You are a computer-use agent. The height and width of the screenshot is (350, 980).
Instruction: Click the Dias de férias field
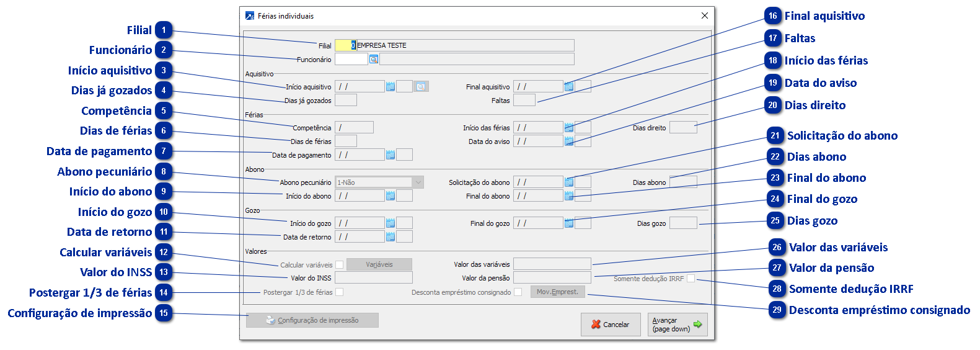click(346, 141)
